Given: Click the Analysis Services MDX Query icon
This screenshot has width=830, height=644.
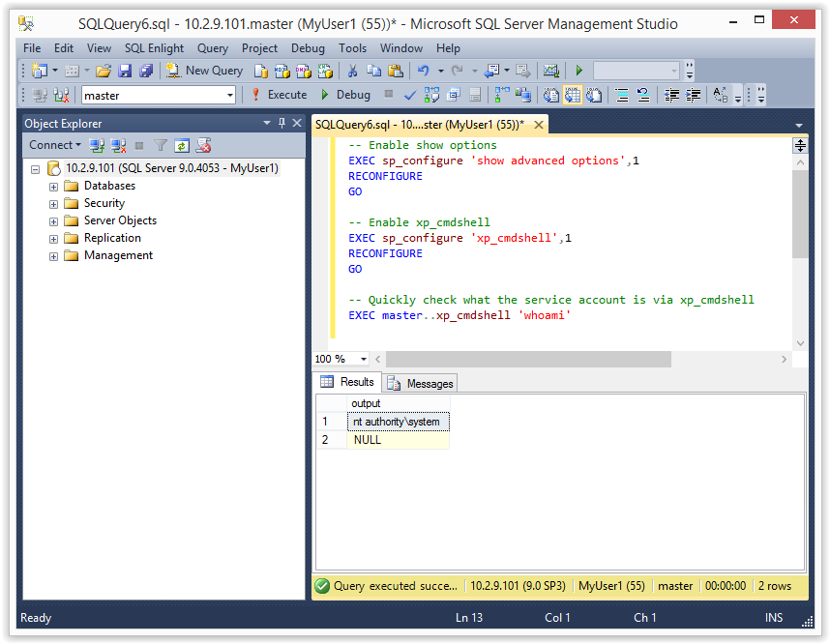Looking at the screenshot, I should pos(282,71).
